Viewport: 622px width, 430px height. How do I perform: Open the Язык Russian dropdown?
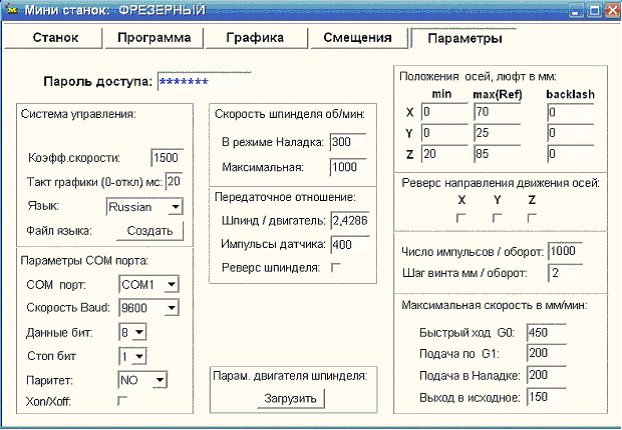(x=144, y=207)
